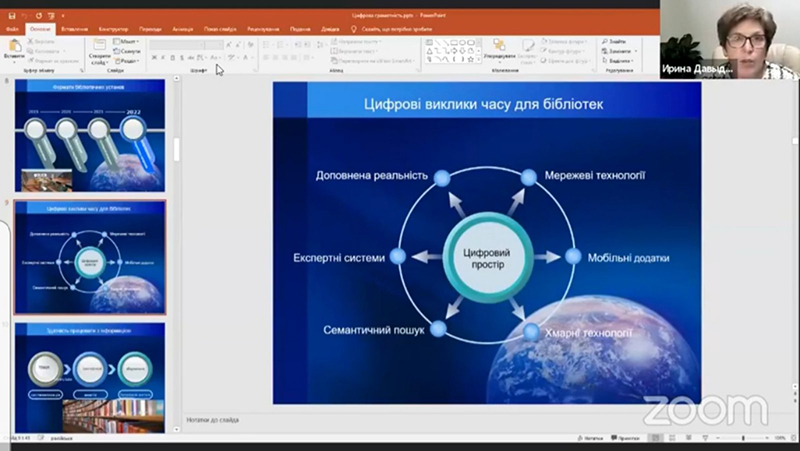Viewport: 800px width, 451px height.
Task: Open the Review (Рецензування) tab
Action: click(263, 29)
